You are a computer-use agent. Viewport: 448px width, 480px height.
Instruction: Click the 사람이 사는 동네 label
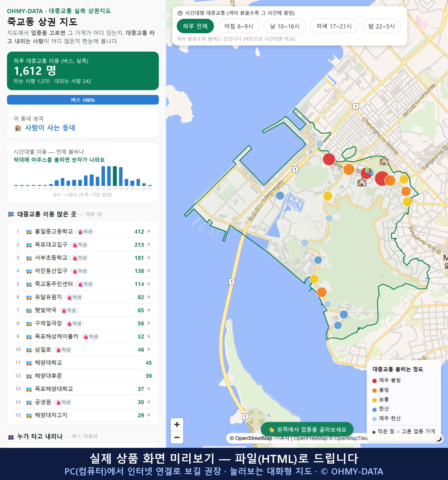coord(50,128)
